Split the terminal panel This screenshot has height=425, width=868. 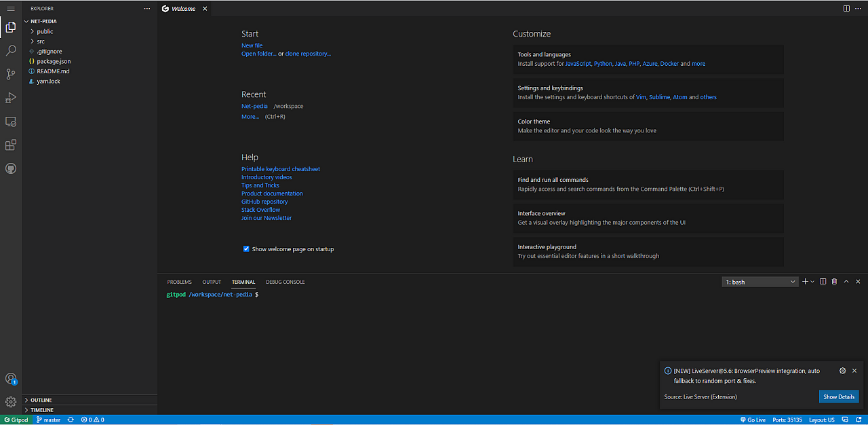(x=823, y=281)
